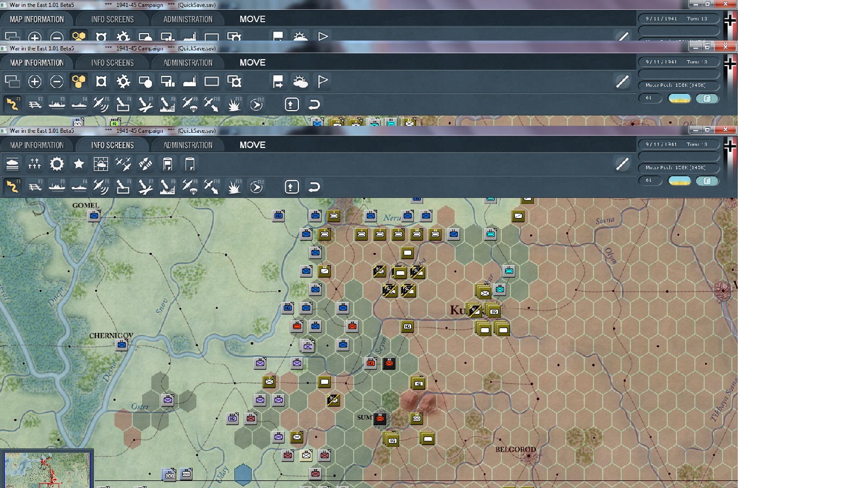Image resolution: width=868 pixels, height=488 pixels.
Task: Select F6 bomb unit mode in bottom window
Action: click(123, 187)
